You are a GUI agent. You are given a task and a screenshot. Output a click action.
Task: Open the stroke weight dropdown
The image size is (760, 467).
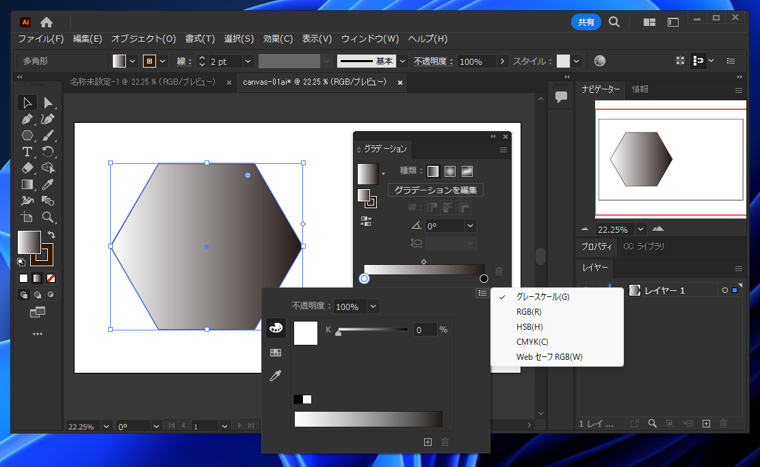coord(247,61)
